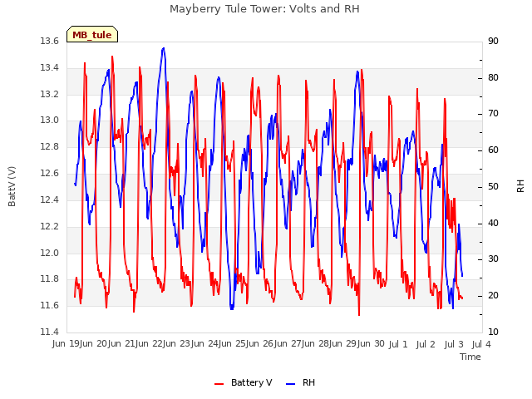This screenshot has height=399, width=532.
Task: Click the 12.0 voltage tick label
Action: (49, 253)
